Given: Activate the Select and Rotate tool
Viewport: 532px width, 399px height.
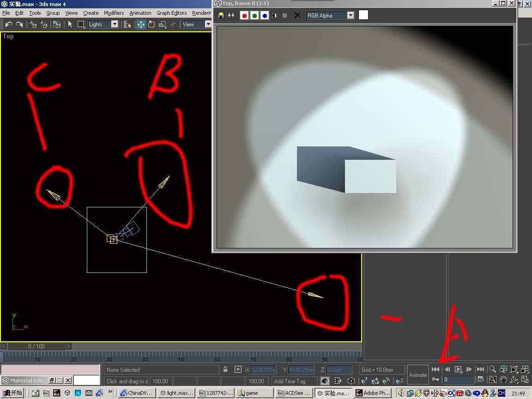Looking at the screenshot, I should point(151,24).
